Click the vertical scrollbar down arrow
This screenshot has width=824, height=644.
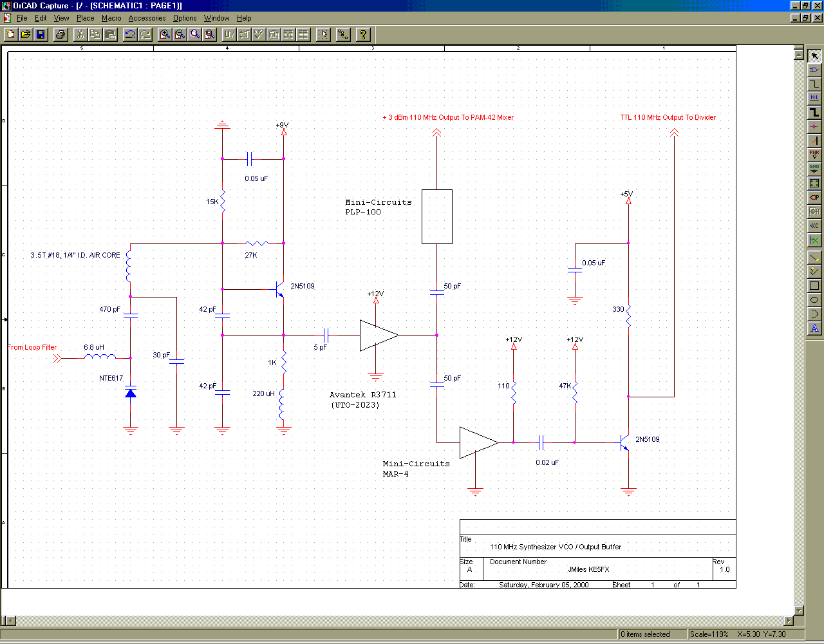(x=800, y=611)
